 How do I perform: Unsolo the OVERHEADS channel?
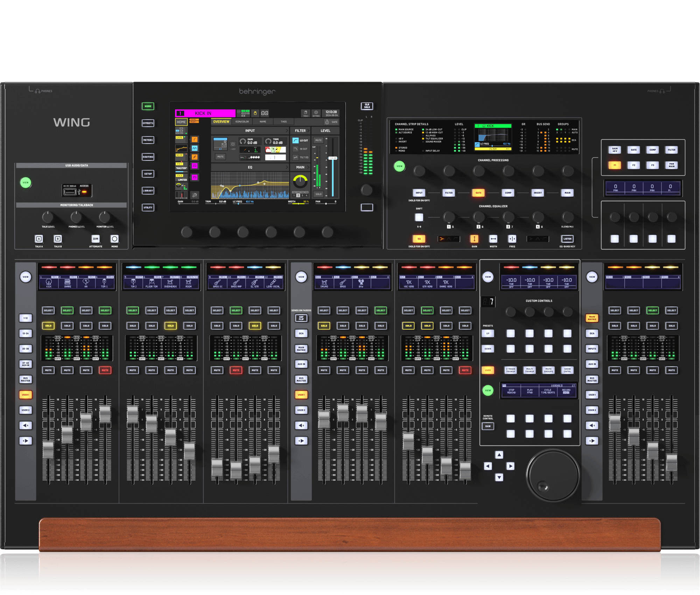click(x=170, y=325)
